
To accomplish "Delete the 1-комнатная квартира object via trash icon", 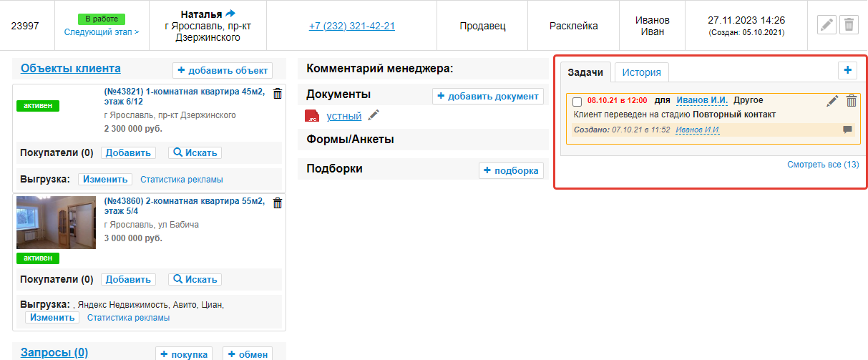I will [x=278, y=93].
